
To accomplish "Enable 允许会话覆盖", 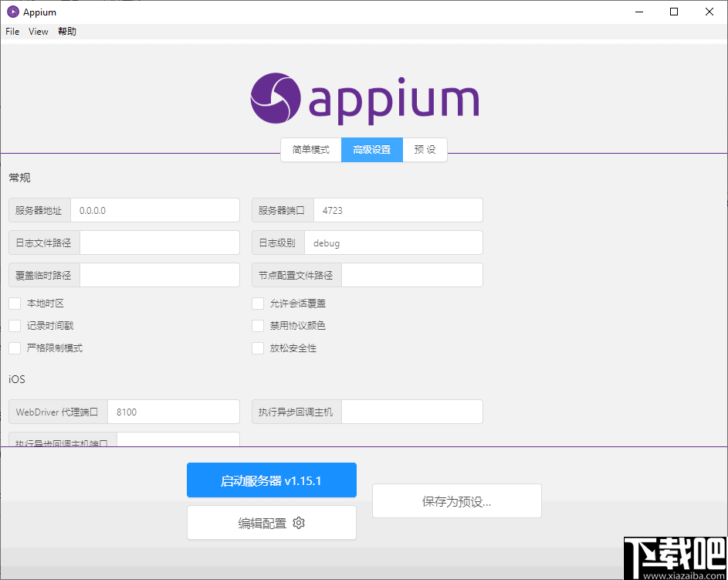I will click(258, 304).
